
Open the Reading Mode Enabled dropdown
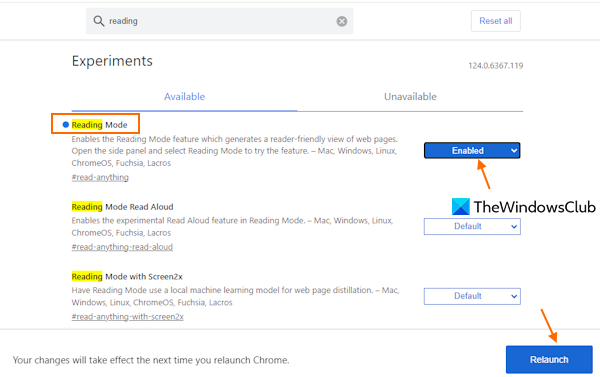coord(472,150)
